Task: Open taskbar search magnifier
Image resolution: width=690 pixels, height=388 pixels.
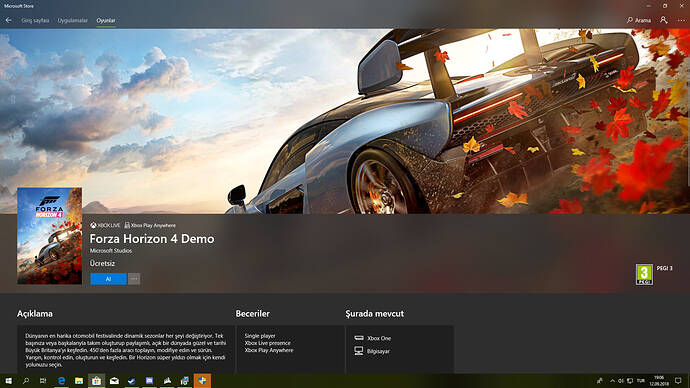Action: pyautogui.click(x=26, y=381)
